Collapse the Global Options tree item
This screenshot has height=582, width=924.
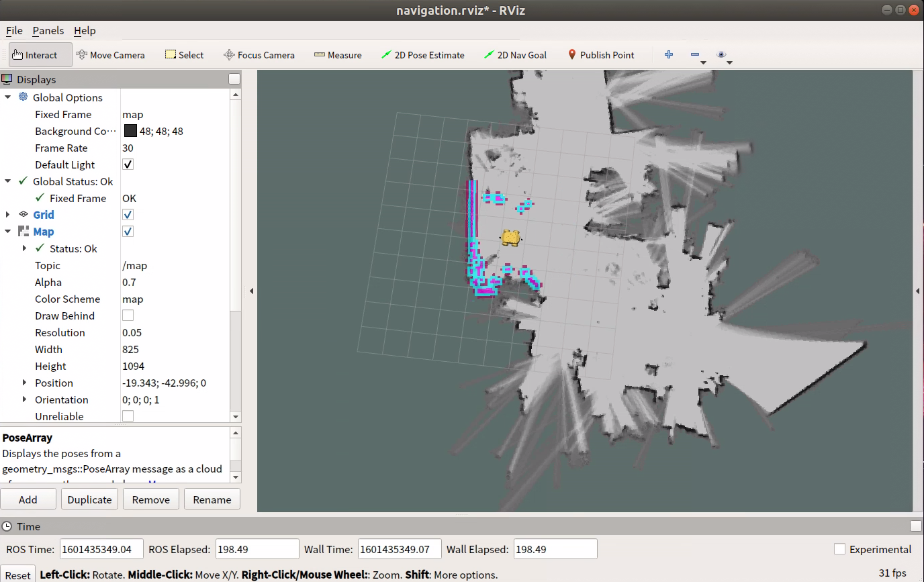pos(8,97)
